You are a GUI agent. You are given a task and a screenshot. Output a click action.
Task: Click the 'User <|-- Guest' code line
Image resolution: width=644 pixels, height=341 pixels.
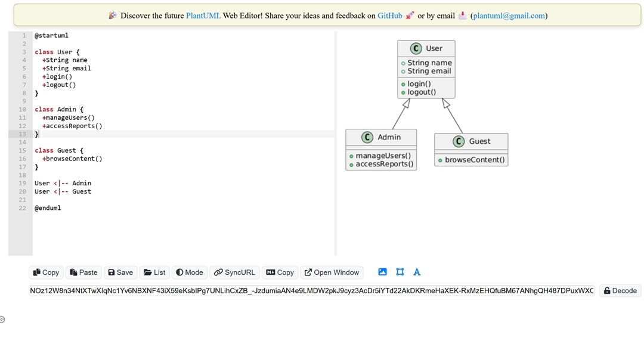(x=63, y=191)
